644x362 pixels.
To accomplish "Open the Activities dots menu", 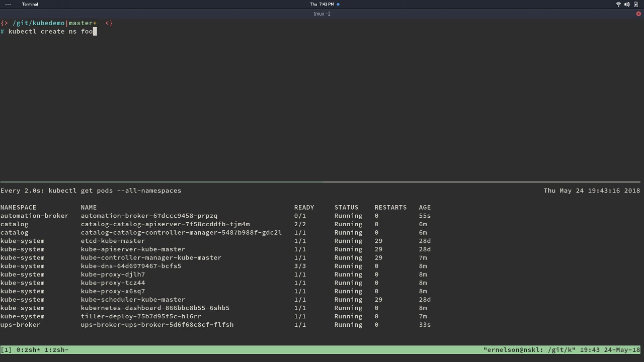I will coord(8,4).
